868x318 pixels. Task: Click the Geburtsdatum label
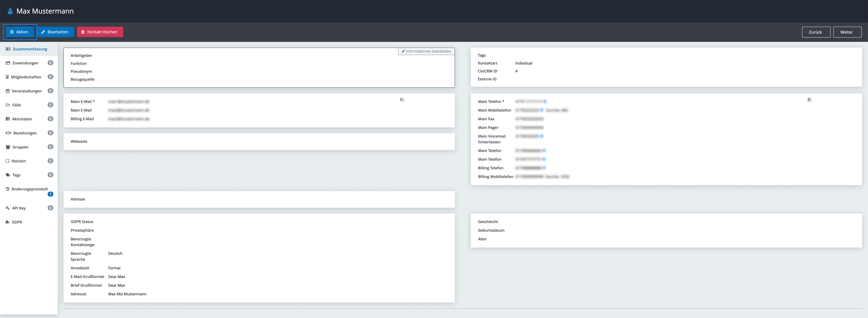(x=491, y=231)
